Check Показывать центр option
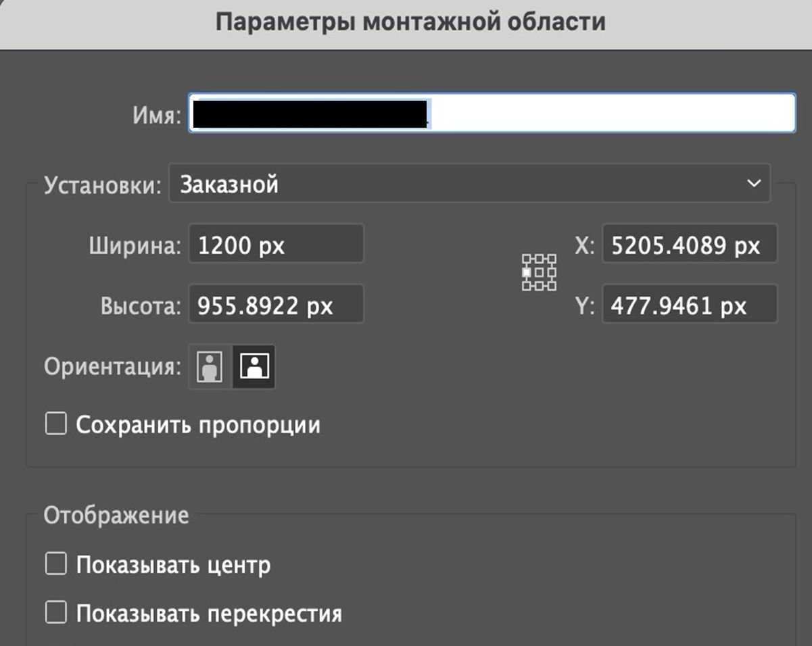 (x=55, y=565)
